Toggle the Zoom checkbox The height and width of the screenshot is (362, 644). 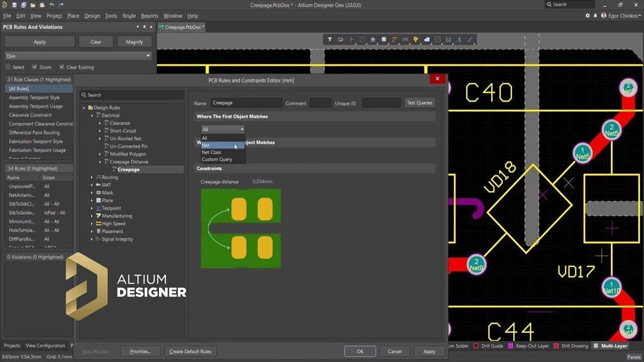[x=35, y=67]
